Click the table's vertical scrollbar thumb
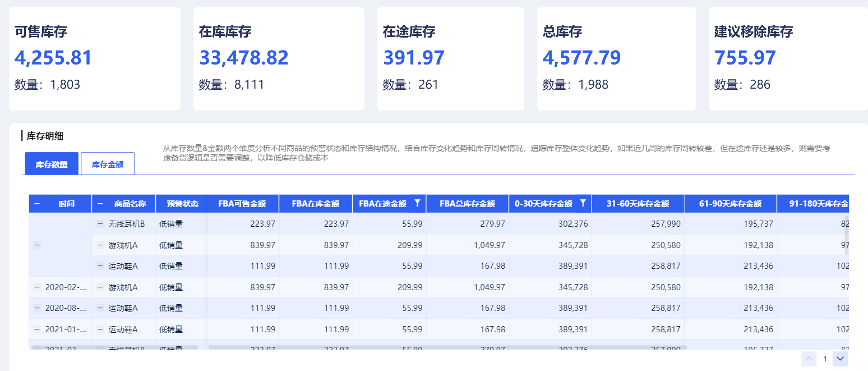 pyautogui.click(x=847, y=235)
